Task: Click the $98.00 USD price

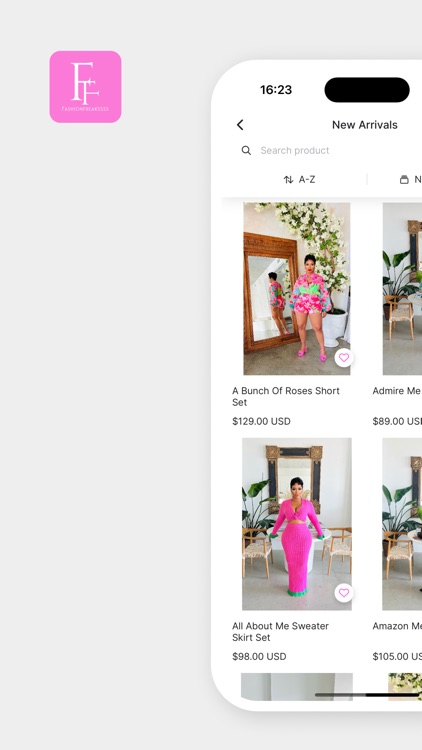Action: pos(259,657)
